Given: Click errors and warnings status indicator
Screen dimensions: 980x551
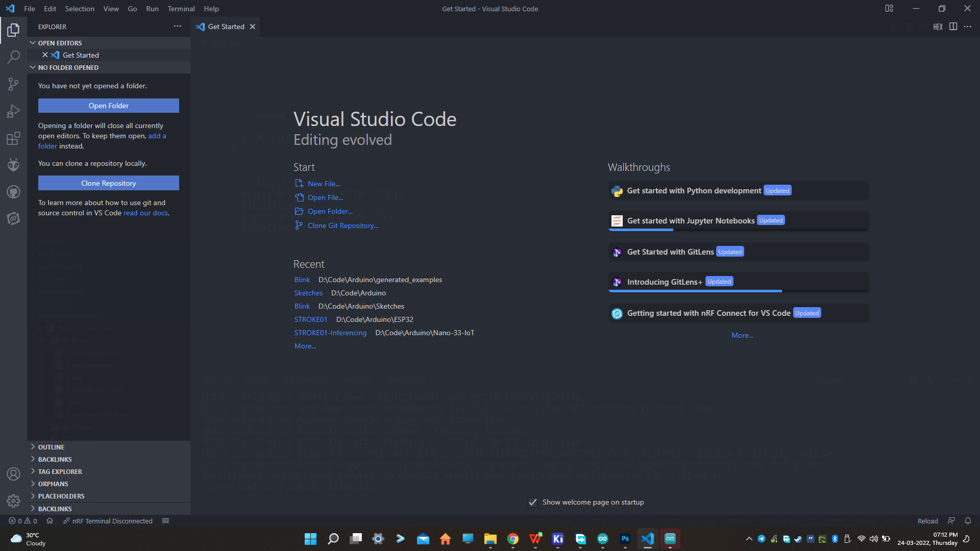Looking at the screenshot, I should (23, 521).
